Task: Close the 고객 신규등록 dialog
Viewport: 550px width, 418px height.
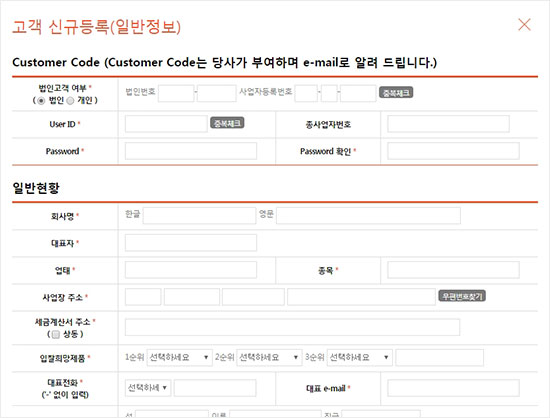Action: (x=524, y=25)
